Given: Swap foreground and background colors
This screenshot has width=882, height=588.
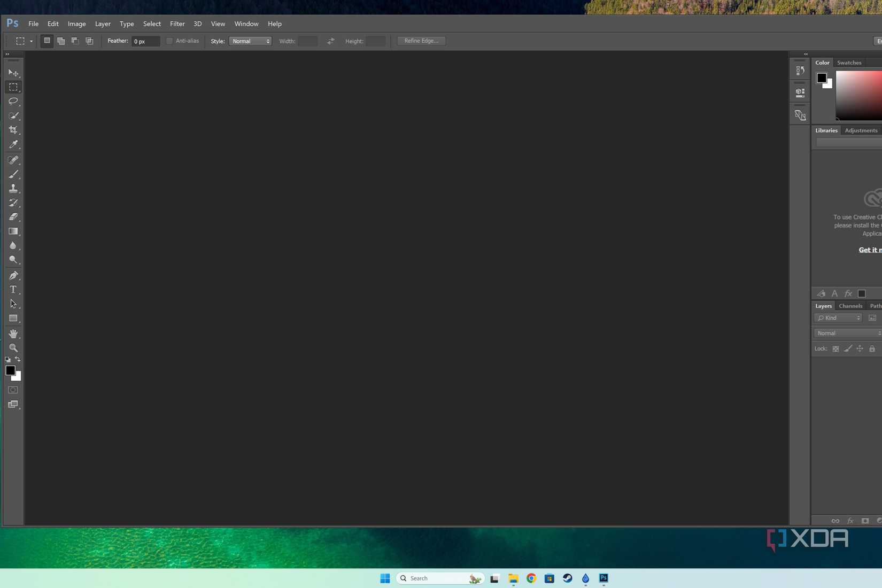Looking at the screenshot, I should point(18,360).
